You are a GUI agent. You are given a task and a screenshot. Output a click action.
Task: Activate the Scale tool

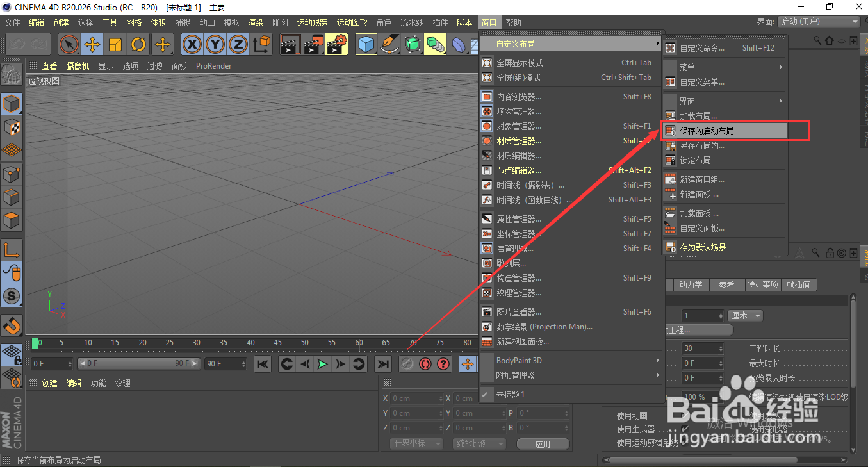(x=115, y=44)
